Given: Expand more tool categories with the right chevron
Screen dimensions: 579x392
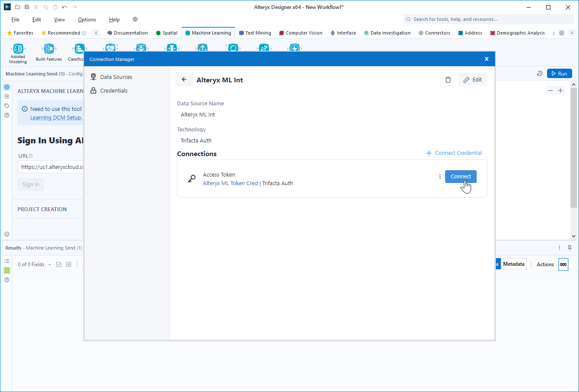Looking at the screenshot, I should [572, 33].
